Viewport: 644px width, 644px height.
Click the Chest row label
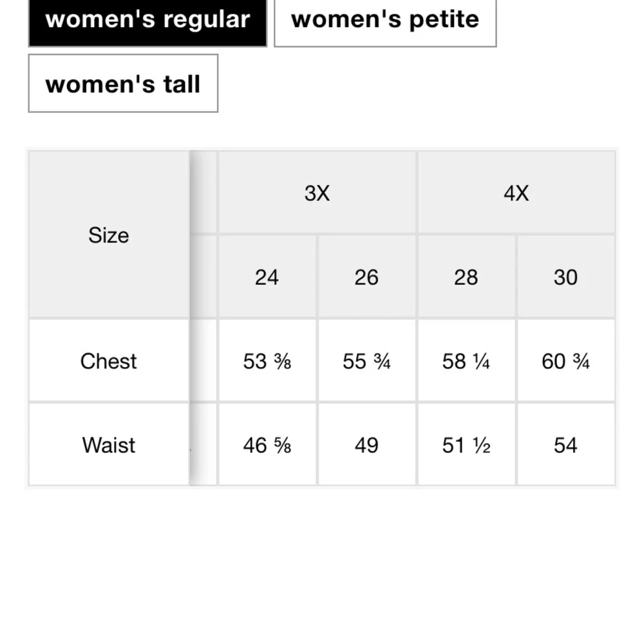109,361
